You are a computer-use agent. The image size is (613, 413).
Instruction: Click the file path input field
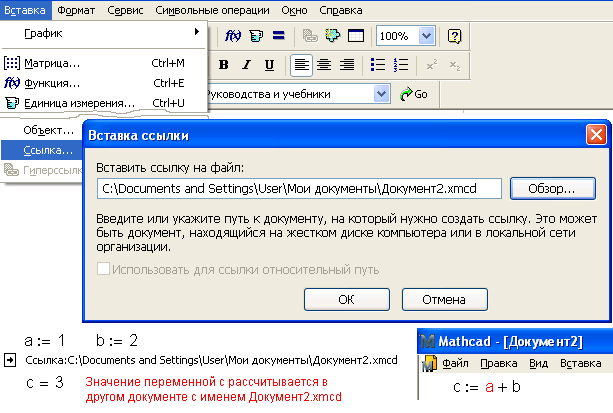[299, 189]
